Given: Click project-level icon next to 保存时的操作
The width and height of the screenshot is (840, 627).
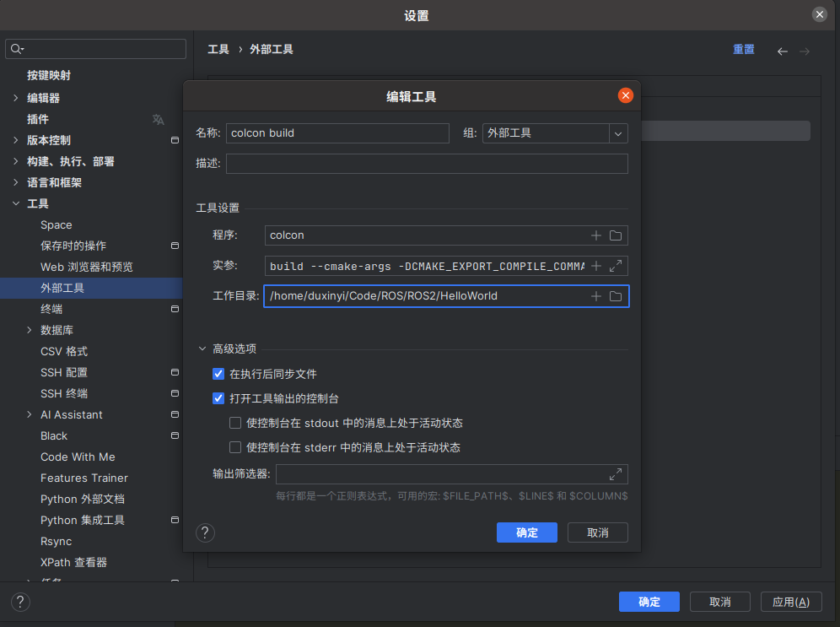Looking at the screenshot, I should point(175,246).
